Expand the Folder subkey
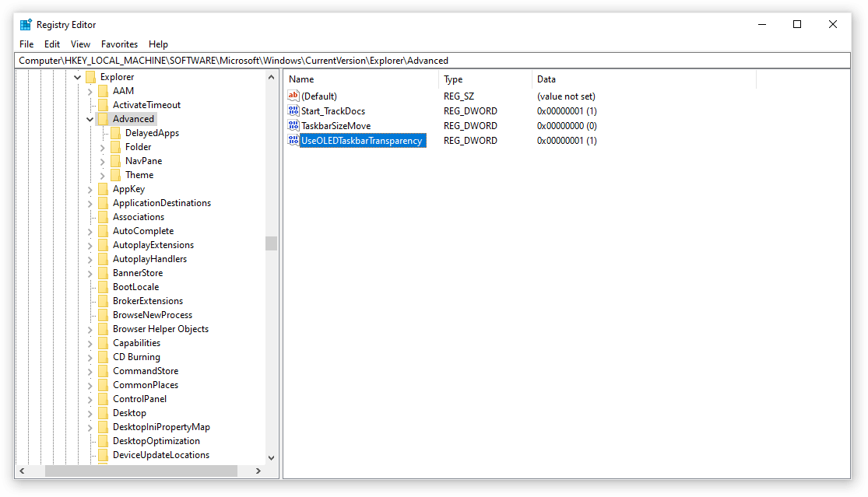 [x=103, y=148]
